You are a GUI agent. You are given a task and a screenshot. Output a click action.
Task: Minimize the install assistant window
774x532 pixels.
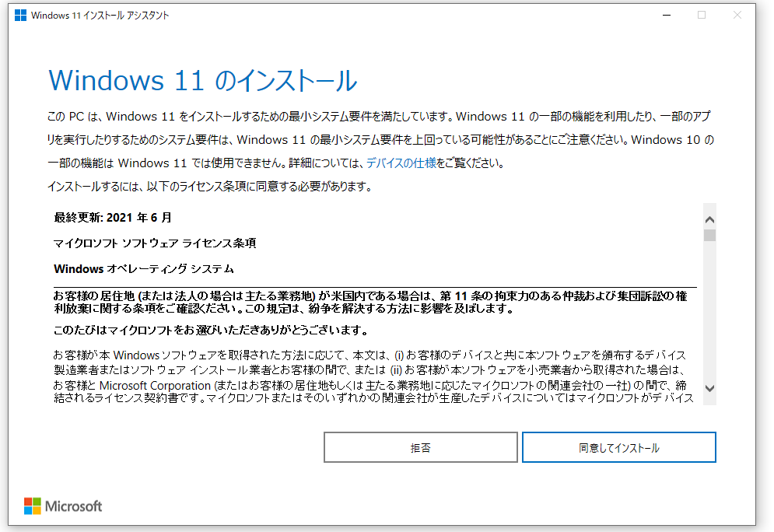[667, 16]
